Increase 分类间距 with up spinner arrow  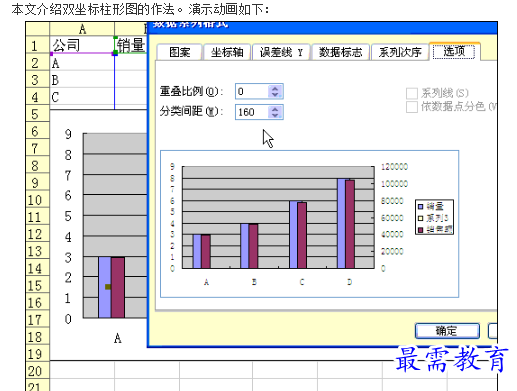[275, 109]
